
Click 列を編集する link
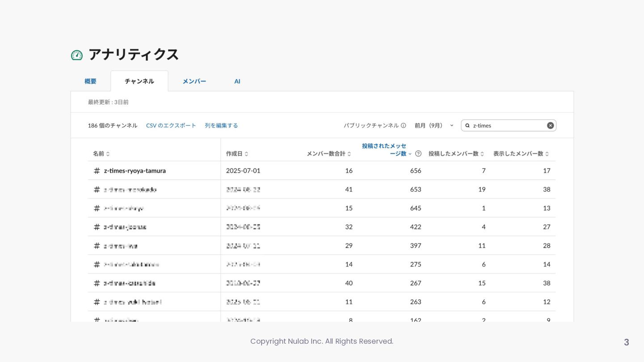(x=221, y=126)
